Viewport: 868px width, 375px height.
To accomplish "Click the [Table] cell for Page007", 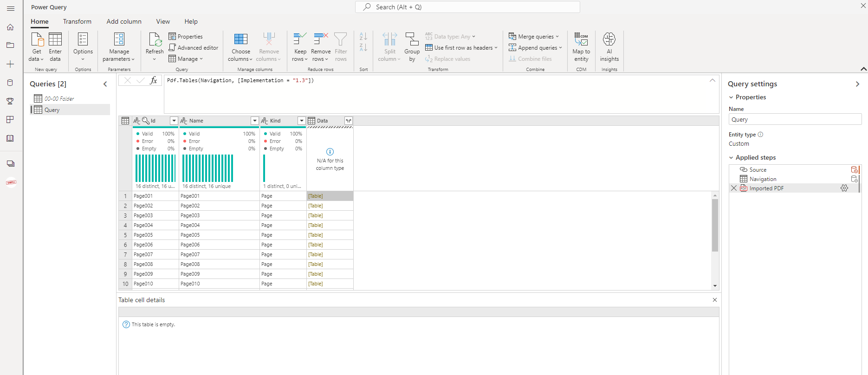I will [x=330, y=254].
